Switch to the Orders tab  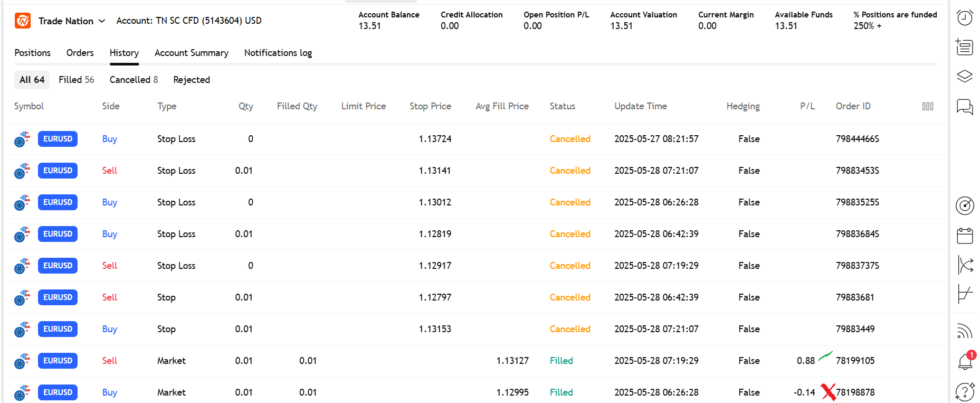80,53
